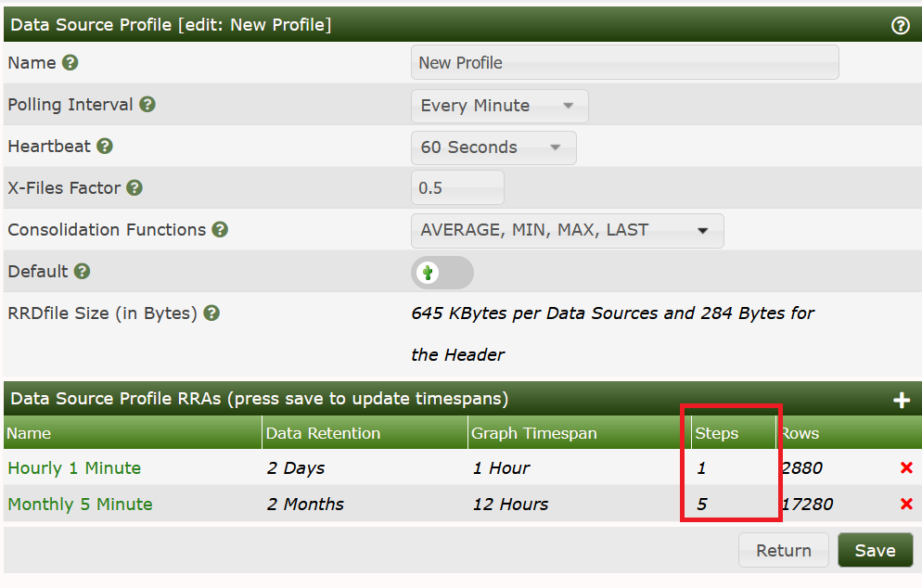The width and height of the screenshot is (922, 588).
Task: Open help for X-Files Factor
Action: (x=135, y=187)
